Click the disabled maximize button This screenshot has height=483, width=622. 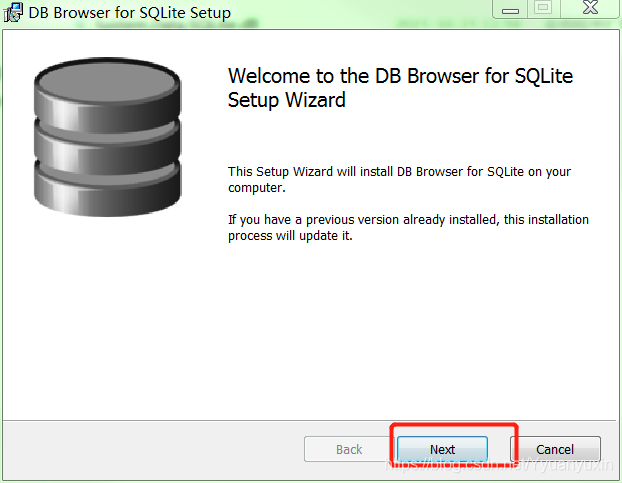(543, 8)
